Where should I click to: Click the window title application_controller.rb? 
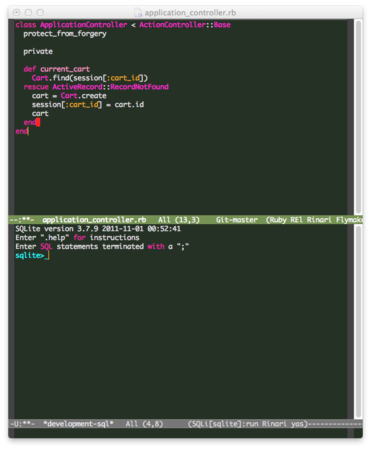[190, 13]
